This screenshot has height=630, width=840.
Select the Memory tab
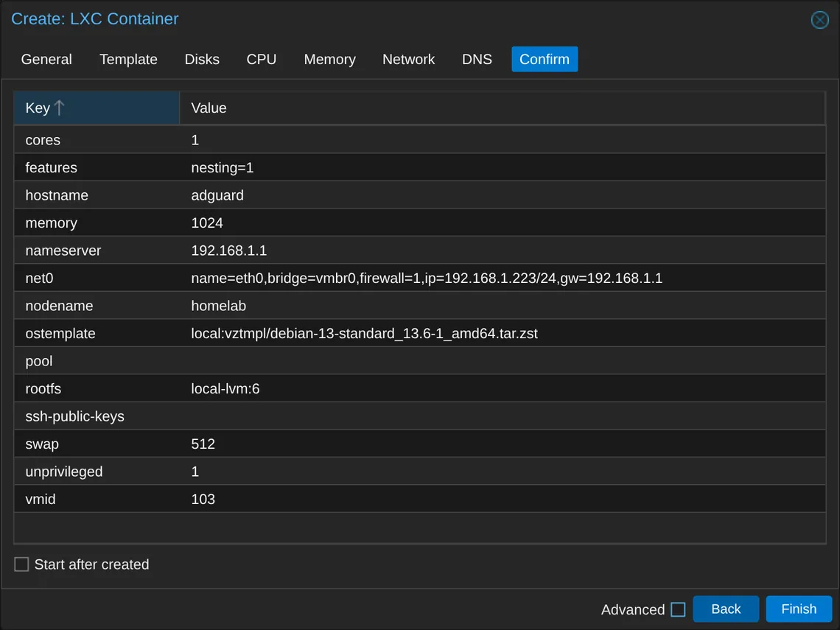tap(329, 59)
